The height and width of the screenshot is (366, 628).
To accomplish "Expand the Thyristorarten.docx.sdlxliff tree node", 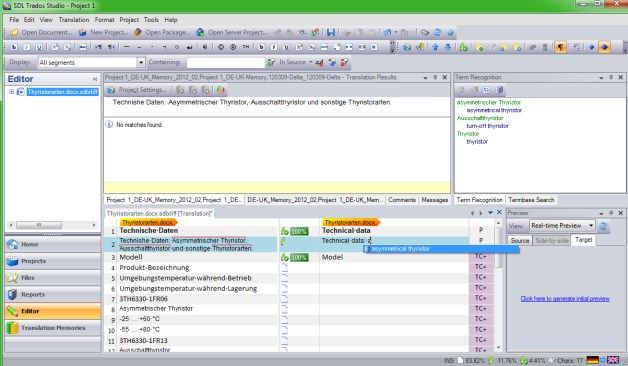I will tap(12, 92).
